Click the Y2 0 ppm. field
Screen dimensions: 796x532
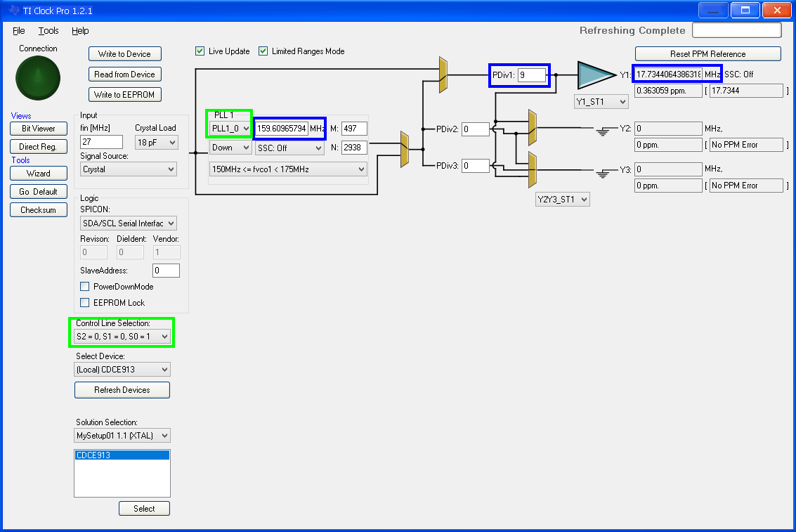[x=669, y=145]
